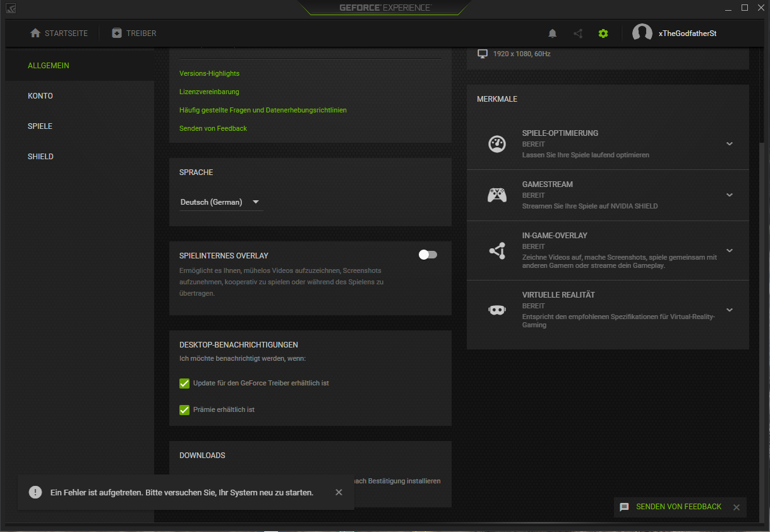Click the error message text in the notification

[182, 492]
